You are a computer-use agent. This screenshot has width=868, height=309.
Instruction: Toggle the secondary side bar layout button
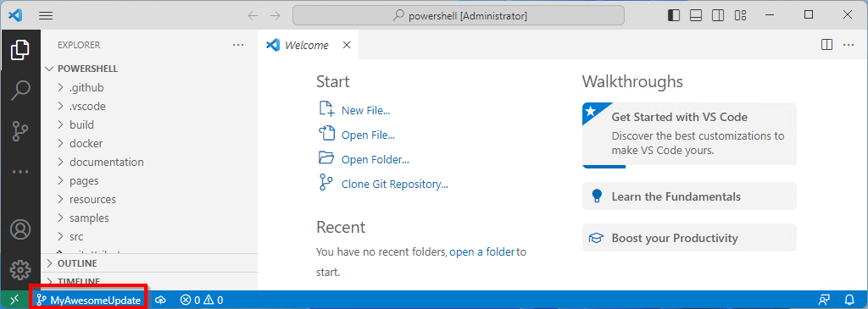point(718,15)
